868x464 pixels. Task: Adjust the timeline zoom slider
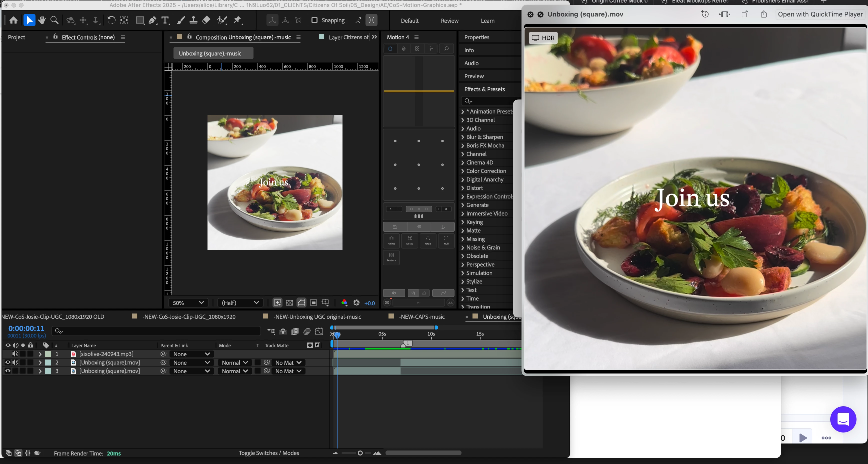(x=360, y=453)
